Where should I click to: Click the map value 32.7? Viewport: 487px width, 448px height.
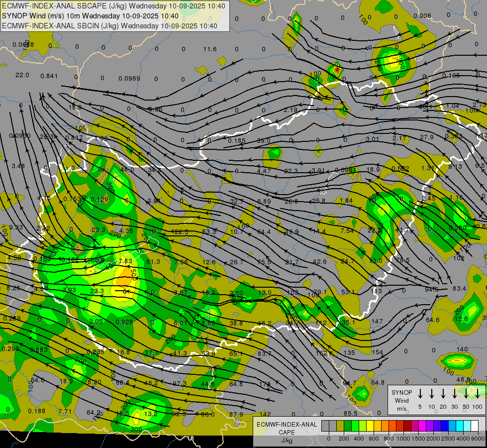(x=236, y=202)
